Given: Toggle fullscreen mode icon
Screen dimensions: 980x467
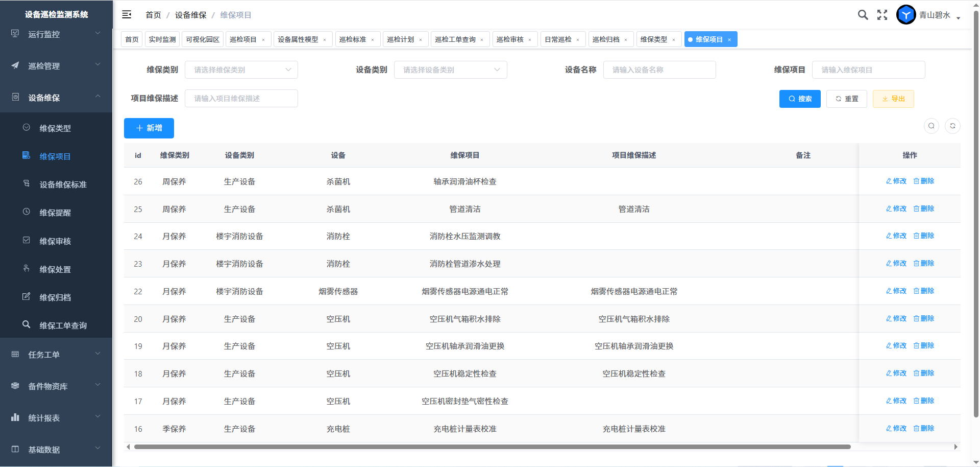Looking at the screenshot, I should pyautogui.click(x=882, y=15).
